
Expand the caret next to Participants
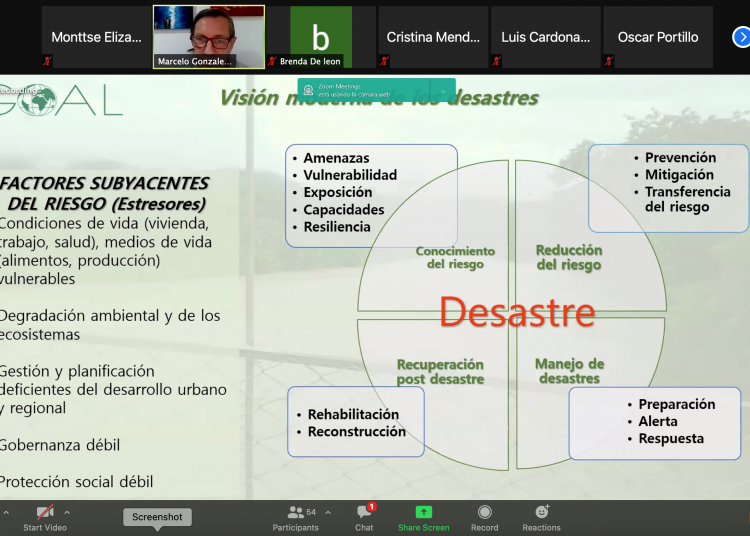(x=328, y=512)
